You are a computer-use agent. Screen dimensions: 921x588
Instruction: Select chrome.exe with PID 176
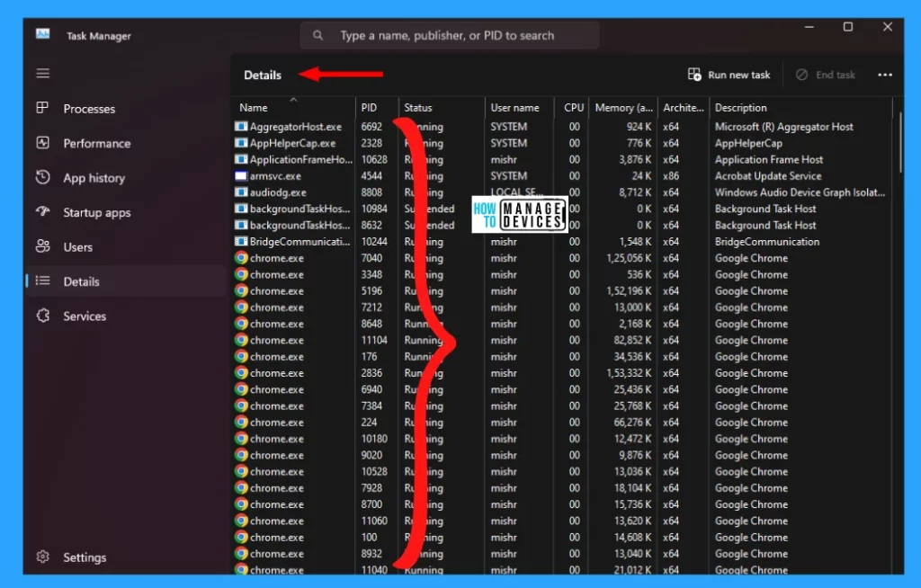[564, 357]
